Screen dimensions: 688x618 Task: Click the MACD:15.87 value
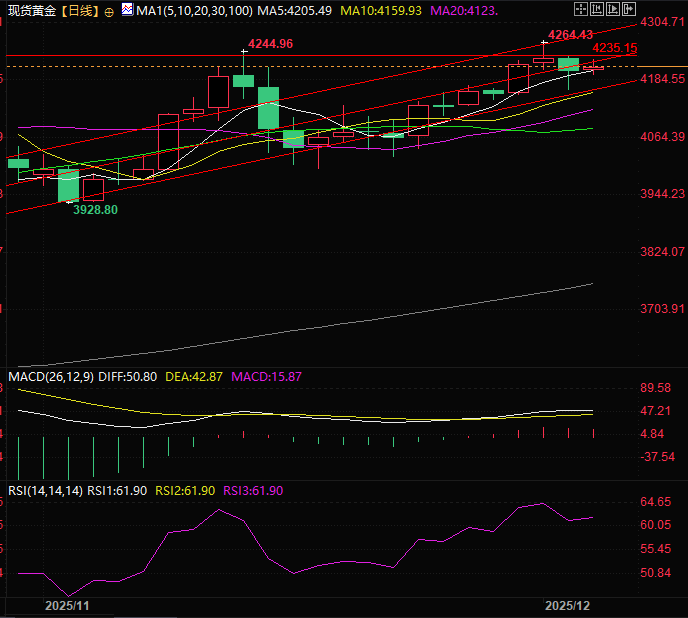[266, 377]
